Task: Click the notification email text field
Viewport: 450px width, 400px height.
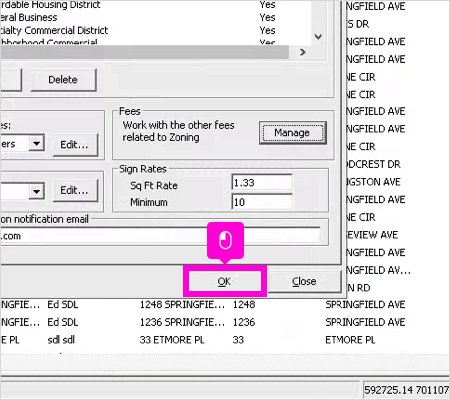Action: [160, 236]
